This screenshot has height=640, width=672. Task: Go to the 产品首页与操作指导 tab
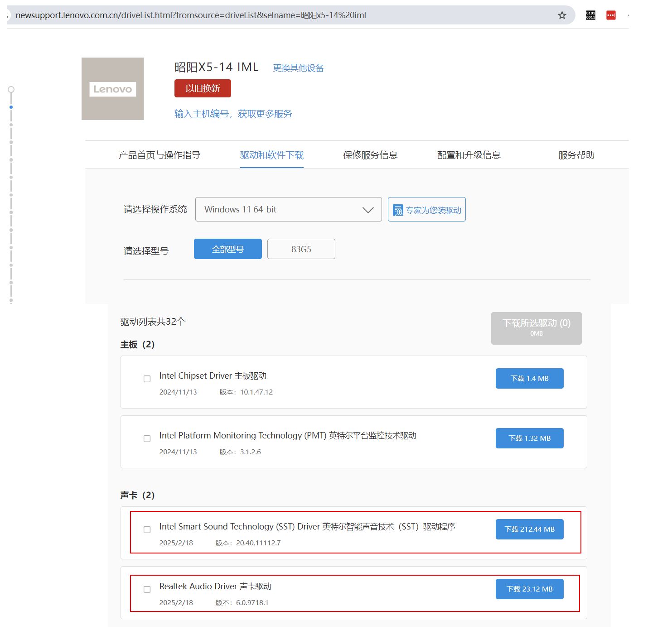160,155
